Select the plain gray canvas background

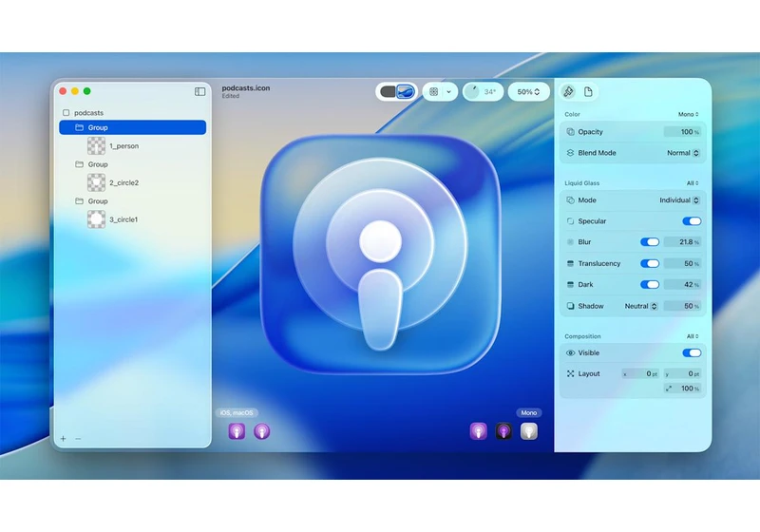pos(388,91)
